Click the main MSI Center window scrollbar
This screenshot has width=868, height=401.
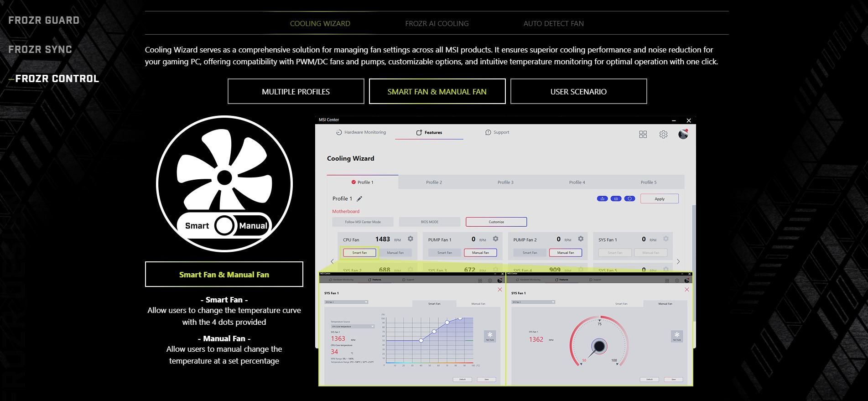(694, 262)
